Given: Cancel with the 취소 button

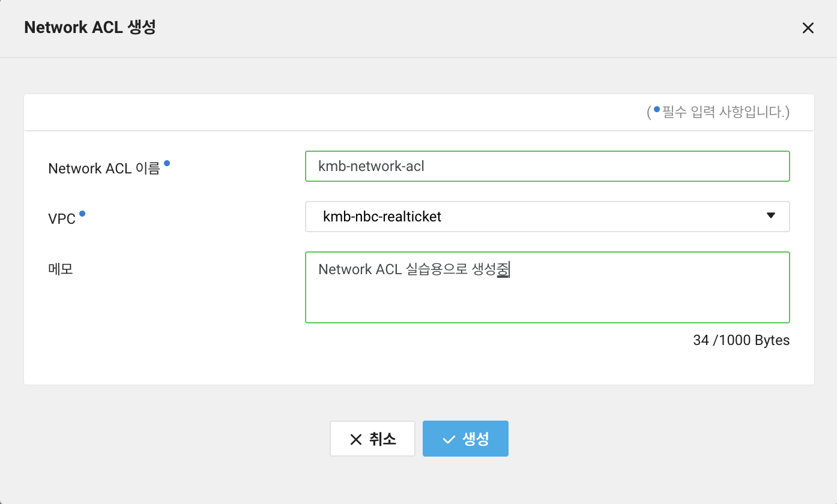Looking at the screenshot, I should [x=372, y=439].
